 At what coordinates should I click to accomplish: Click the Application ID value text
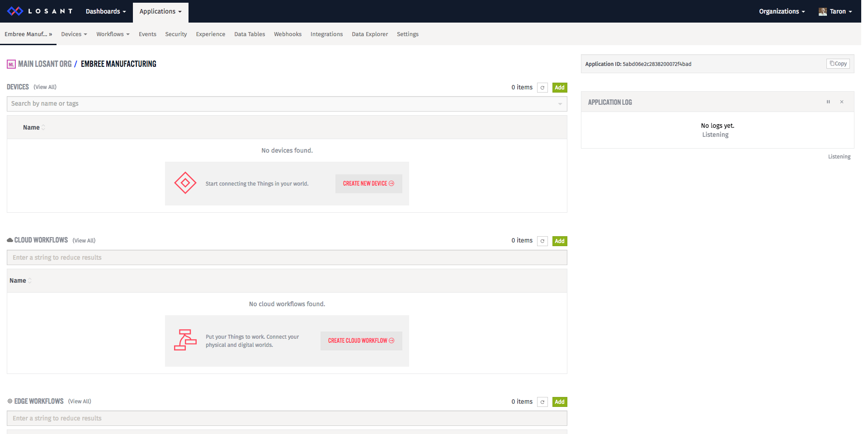pos(657,64)
